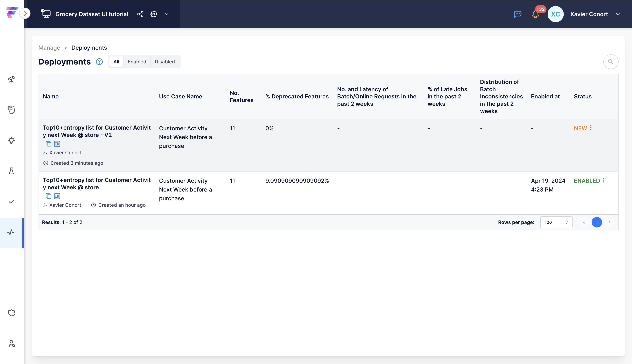This screenshot has width=632, height=364.
Task: Open actions menu next to ENABLED status
Action: click(x=604, y=180)
